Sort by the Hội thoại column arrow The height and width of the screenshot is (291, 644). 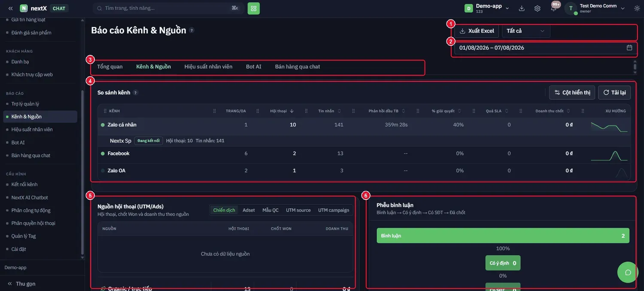(x=292, y=111)
